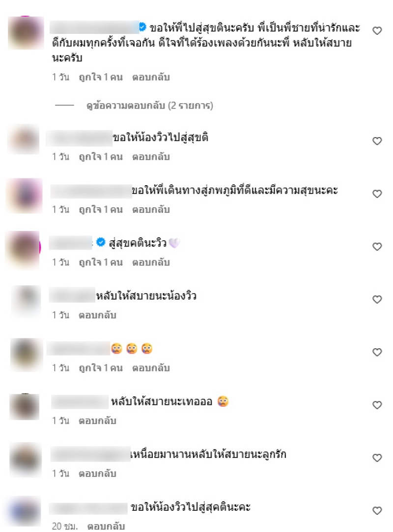
Task: Like the three crying emoji comment
Action: [x=377, y=352]
